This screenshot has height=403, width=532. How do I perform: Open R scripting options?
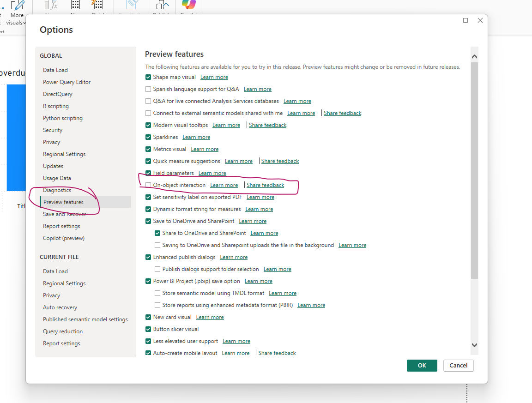[x=55, y=106]
